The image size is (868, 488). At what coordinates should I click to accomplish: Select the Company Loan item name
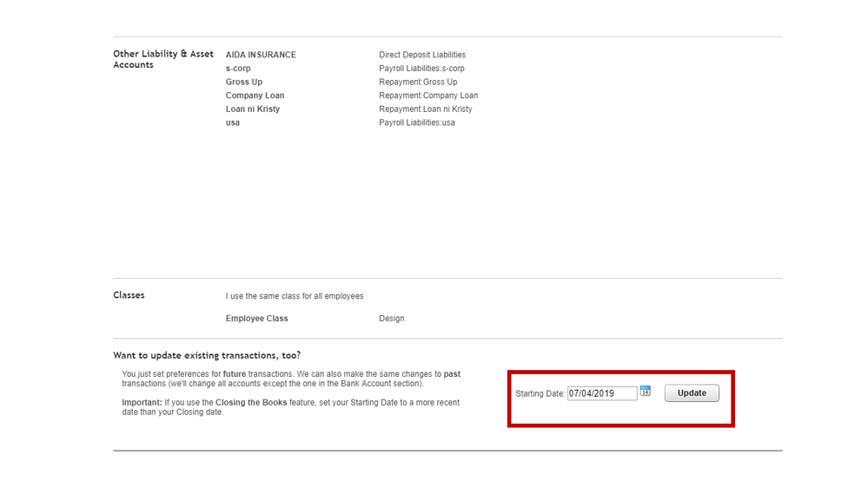(x=255, y=96)
